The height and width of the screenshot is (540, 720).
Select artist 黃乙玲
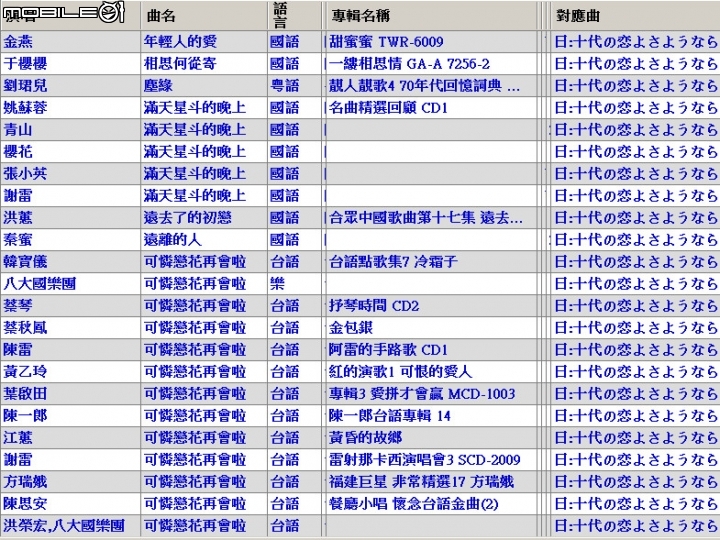point(25,372)
